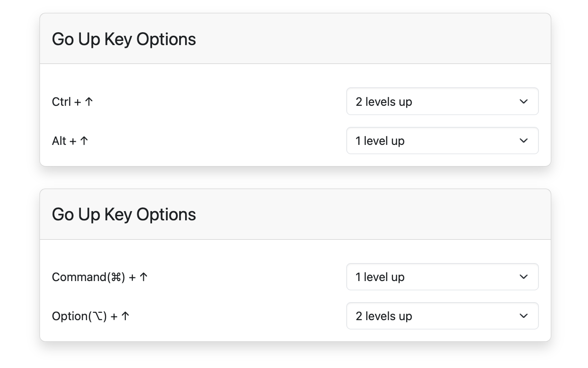Click the Go Up Key Options heading above Ctrl

point(124,39)
